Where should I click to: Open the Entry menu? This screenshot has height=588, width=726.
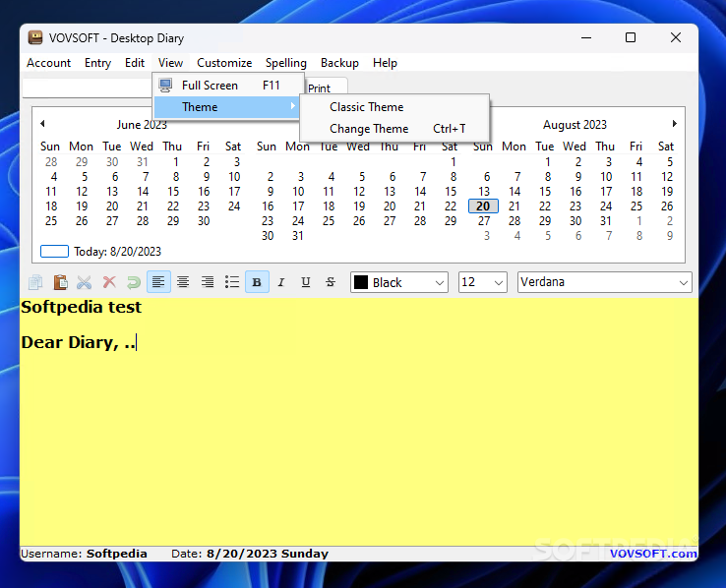(97, 63)
